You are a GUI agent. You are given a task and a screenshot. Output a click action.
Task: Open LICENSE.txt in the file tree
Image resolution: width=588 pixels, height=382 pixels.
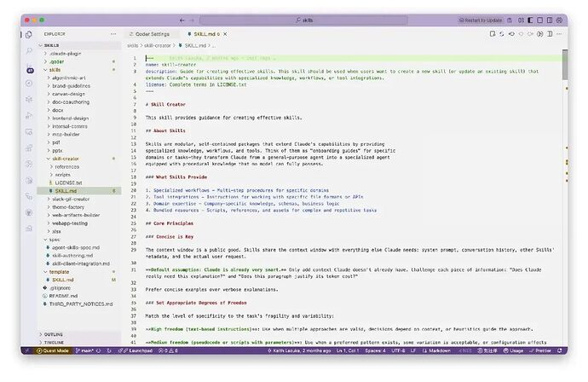pyautogui.click(x=68, y=182)
